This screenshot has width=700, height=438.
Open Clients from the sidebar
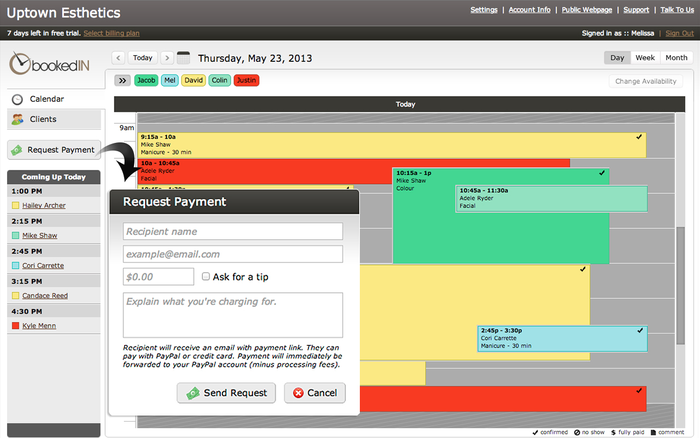click(x=43, y=119)
